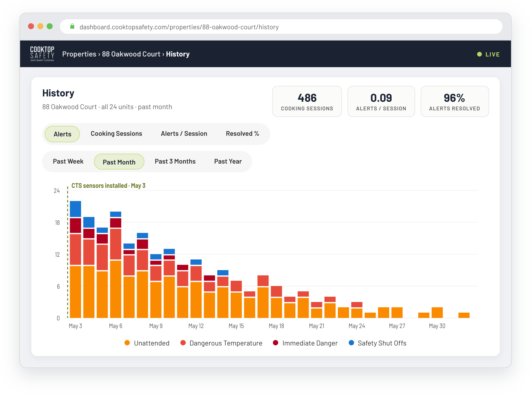Click the May 6 axis label

click(x=116, y=326)
